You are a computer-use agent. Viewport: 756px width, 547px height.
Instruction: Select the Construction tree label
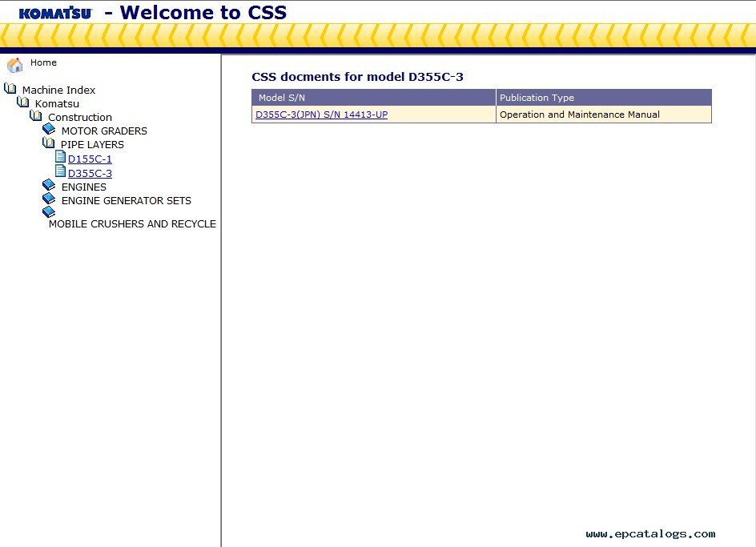click(x=80, y=117)
